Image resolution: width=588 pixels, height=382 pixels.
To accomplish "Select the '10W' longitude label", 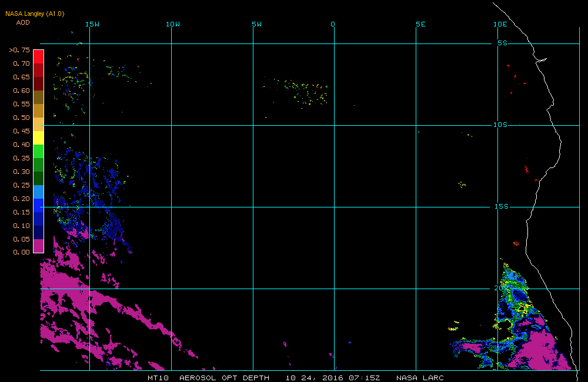I will tap(173, 24).
